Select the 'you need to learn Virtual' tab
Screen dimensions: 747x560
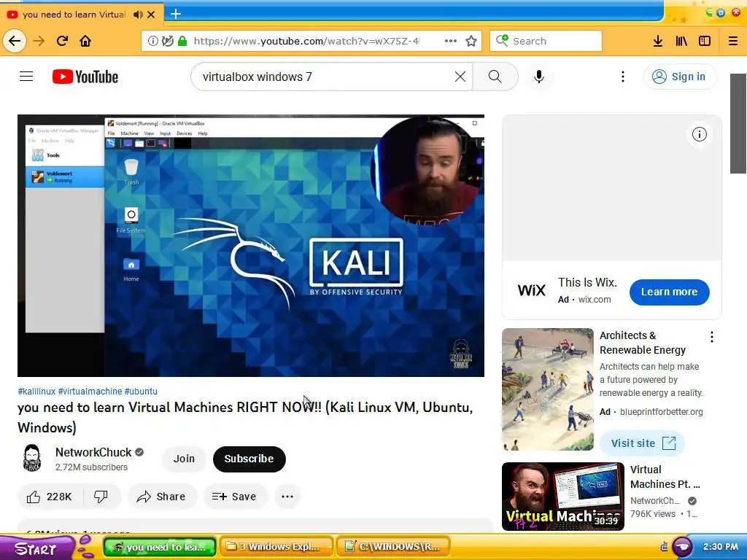(74, 15)
